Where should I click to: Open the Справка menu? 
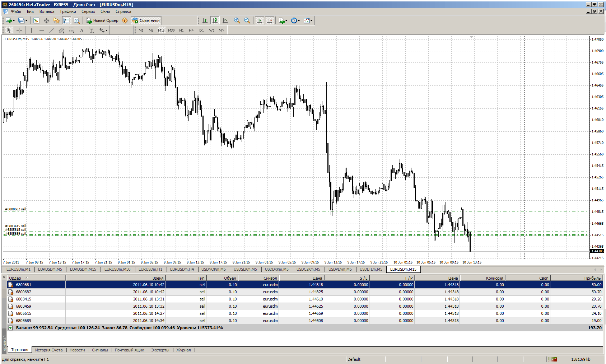(x=123, y=11)
